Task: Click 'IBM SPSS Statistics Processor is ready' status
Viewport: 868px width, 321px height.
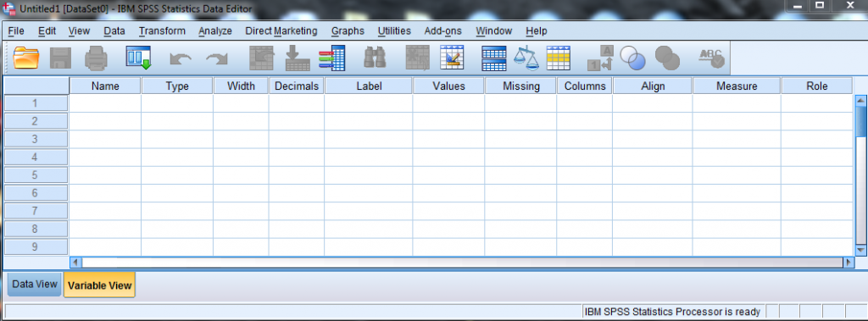Action: coord(672,312)
